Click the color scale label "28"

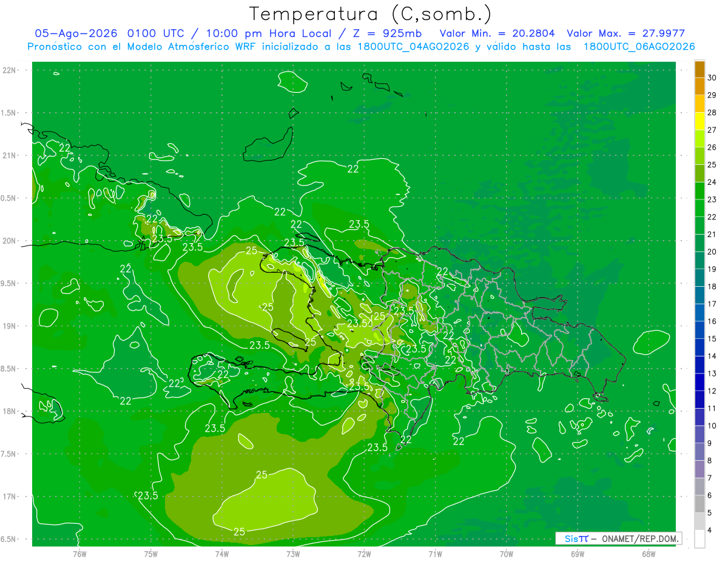712,113
